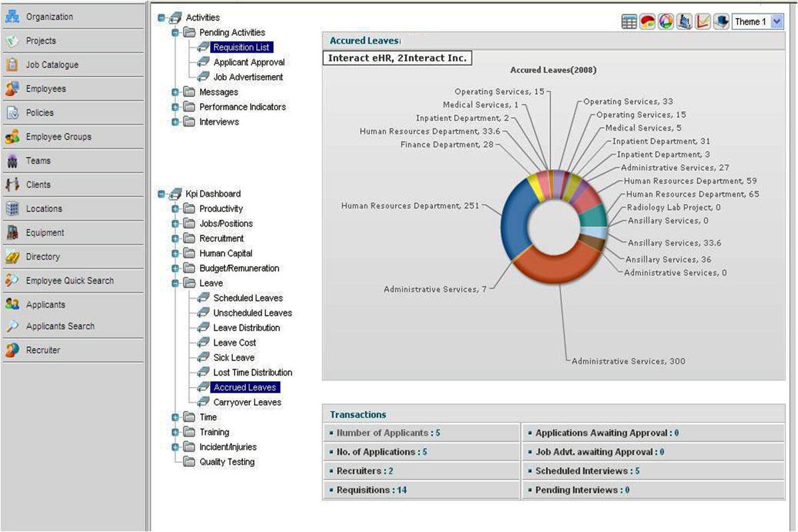Open Carryover Leaves report

[247, 402]
